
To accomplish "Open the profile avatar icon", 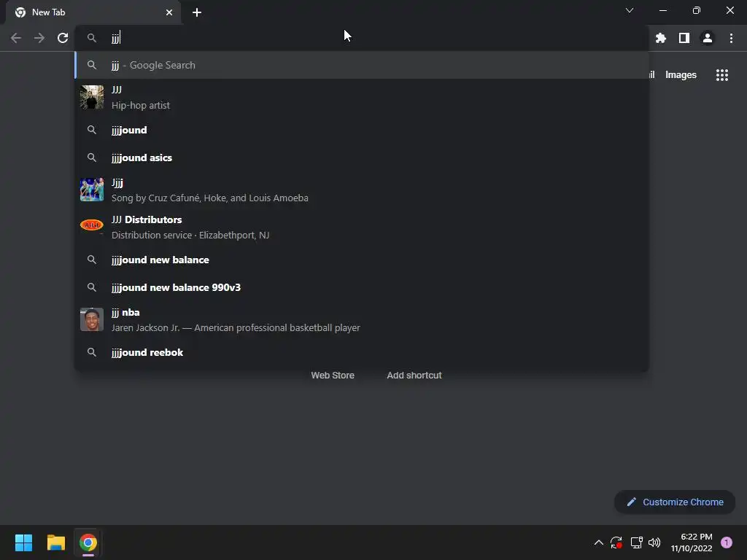I will [708, 38].
